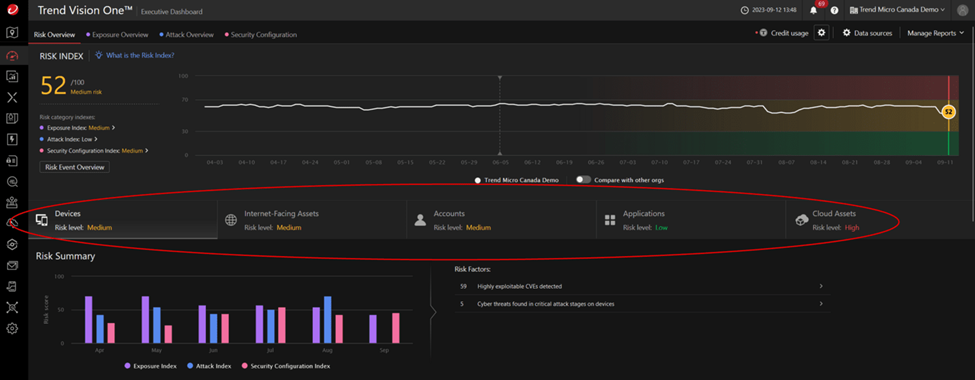Open the help question mark icon
The width and height of the screenshot is (975, 380).
click(834, 11)
